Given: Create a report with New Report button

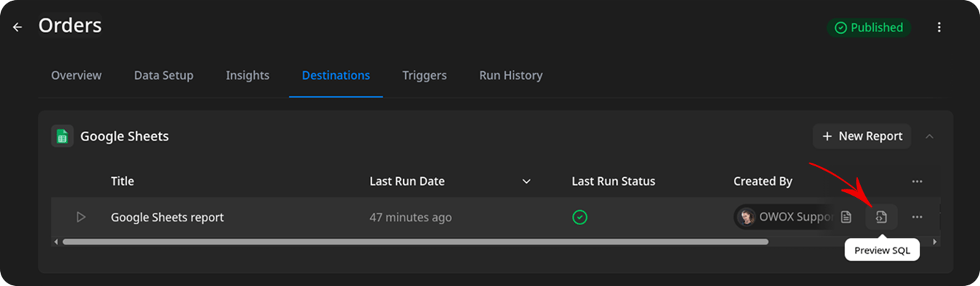Looking at the screenshot, I should 862,136.
